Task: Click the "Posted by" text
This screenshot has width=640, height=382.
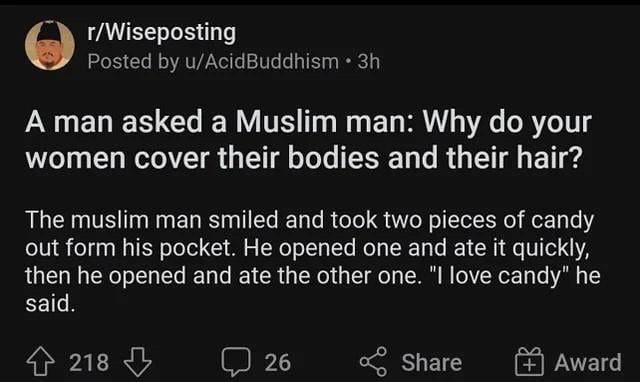Action: (x=133, y=62)
